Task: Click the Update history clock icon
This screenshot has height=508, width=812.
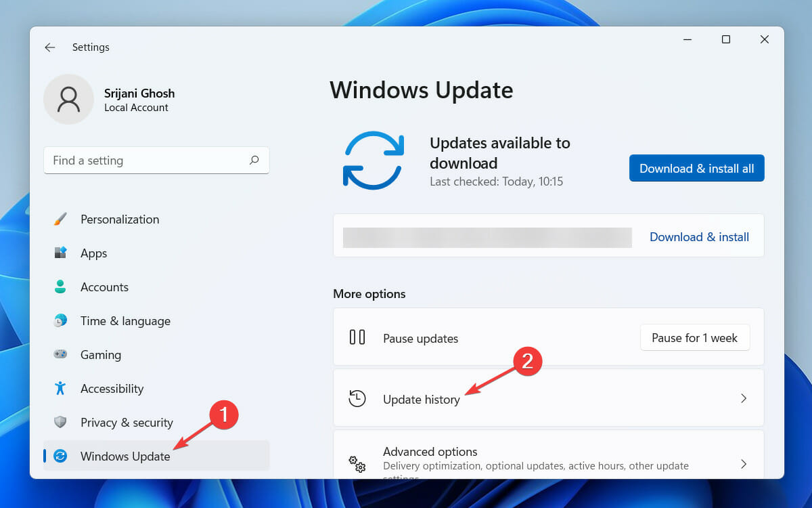Action: click(x=357, y=398)
